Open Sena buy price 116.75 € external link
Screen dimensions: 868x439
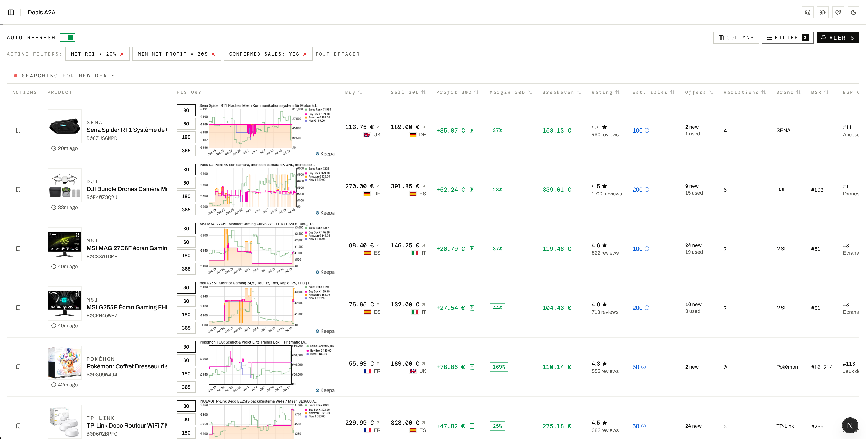tap(378, 127)
